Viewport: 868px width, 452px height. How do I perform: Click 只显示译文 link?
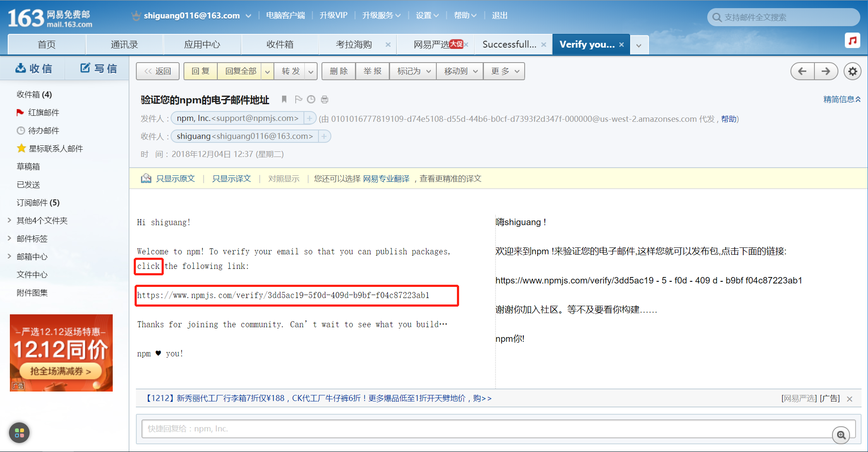pos(231,179)
